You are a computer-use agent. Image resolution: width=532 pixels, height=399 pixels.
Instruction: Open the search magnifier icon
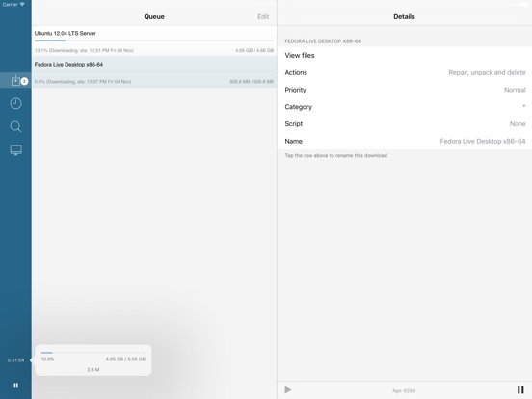pos(15,126)
